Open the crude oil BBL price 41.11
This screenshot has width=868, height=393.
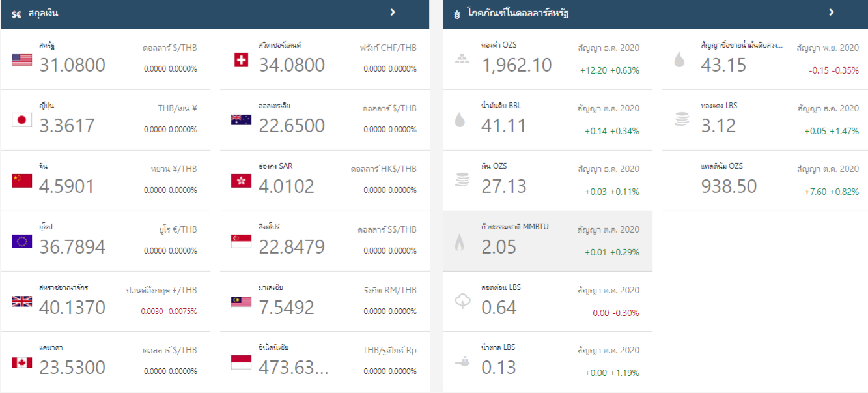coord(503,126)
